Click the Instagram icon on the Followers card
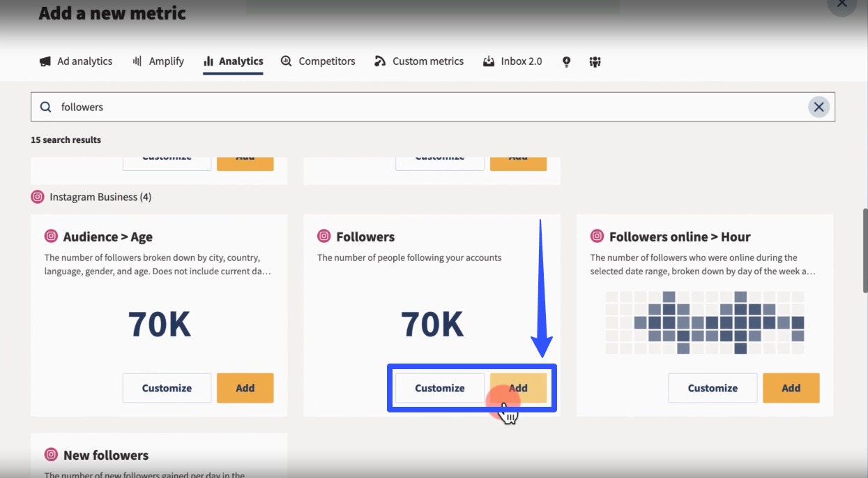The height and width of the screenshot is (478, 868). pos(324,237)
